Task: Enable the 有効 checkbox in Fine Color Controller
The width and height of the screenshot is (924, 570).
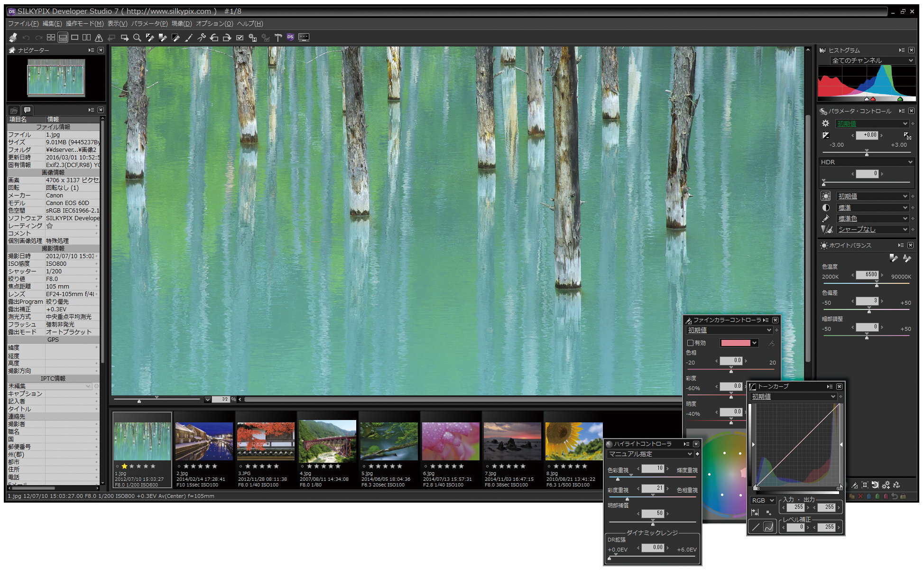Action: coord(691,343)
